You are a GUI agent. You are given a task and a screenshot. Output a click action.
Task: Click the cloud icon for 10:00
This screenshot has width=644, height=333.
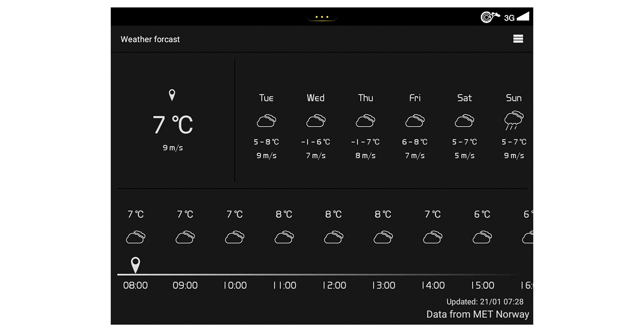(x=235, y=237)
